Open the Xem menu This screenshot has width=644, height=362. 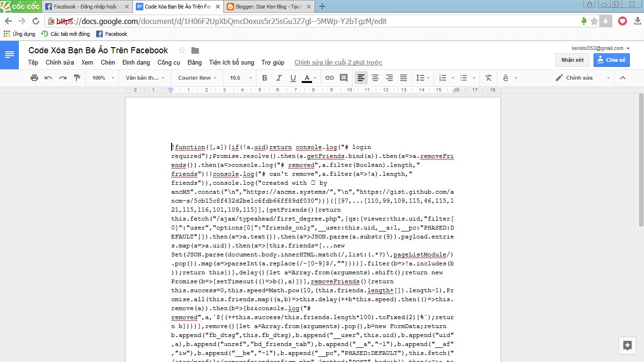(87, 62)
